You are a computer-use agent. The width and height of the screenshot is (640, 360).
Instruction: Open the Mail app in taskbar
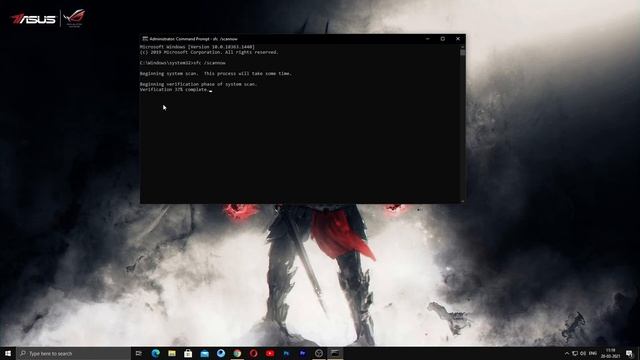(204, 353)
